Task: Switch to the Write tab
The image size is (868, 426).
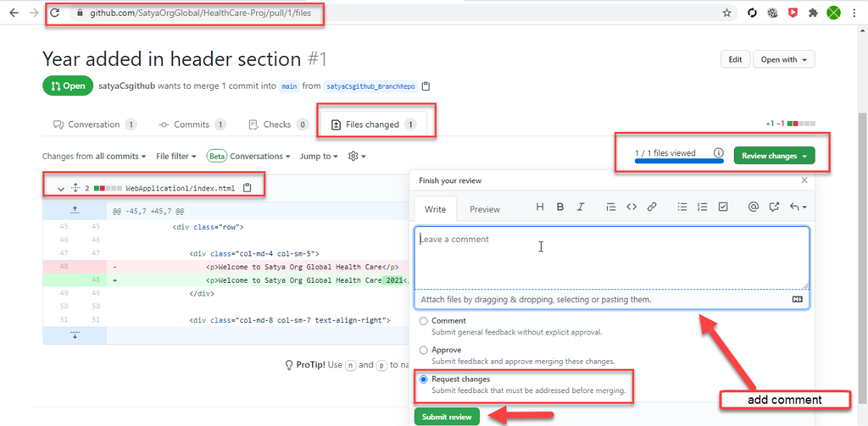Action: 435,209
